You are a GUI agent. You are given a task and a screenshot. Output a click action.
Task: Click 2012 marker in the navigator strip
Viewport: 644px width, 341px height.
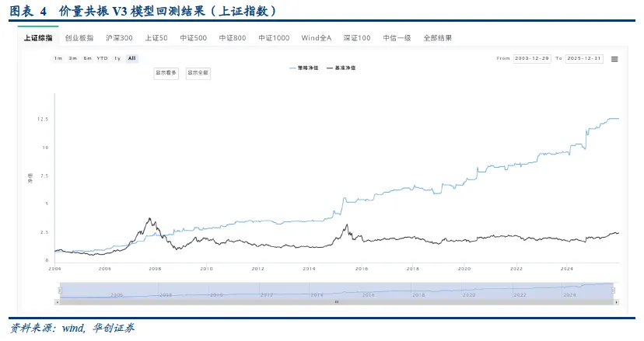pyautogui.click(x=267, y=295)
